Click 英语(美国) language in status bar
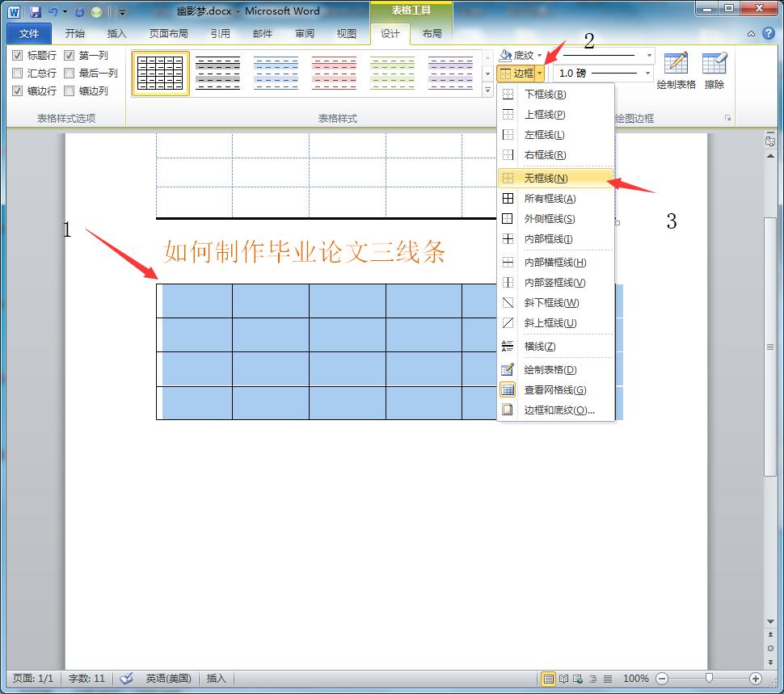This screenshot has height=694, width=784. [x=168, y=679]
